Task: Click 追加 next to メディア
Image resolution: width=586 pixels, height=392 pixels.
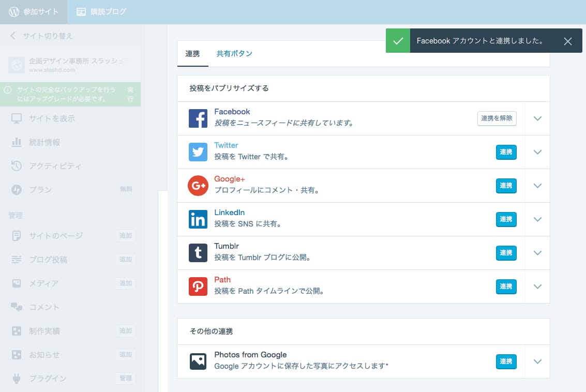Action: click(x=126, y=283)
